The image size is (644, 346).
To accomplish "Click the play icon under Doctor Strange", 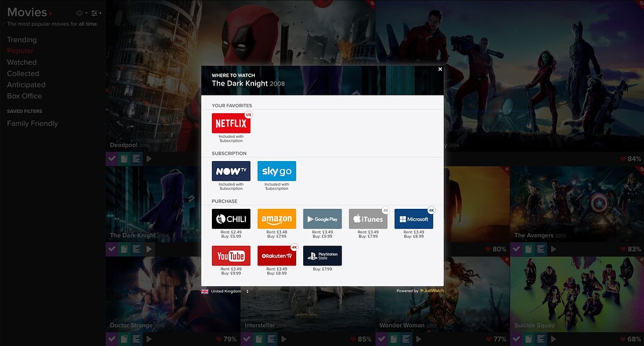I will (149, 339).
